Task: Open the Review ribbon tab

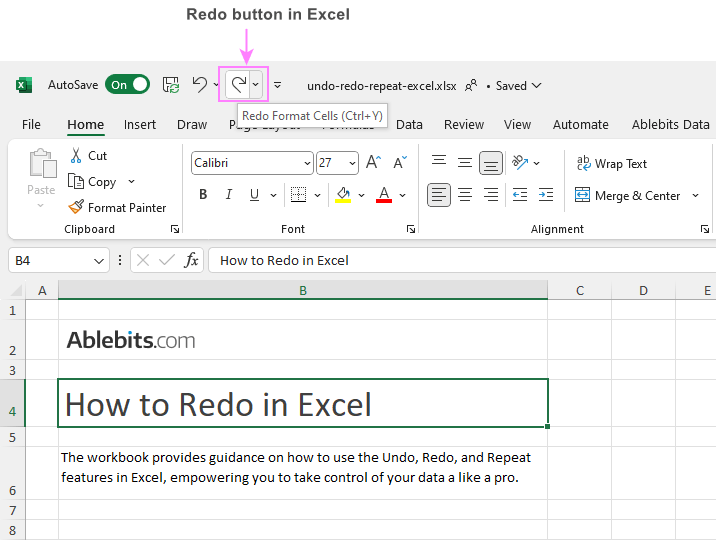Action: (464, 125)
